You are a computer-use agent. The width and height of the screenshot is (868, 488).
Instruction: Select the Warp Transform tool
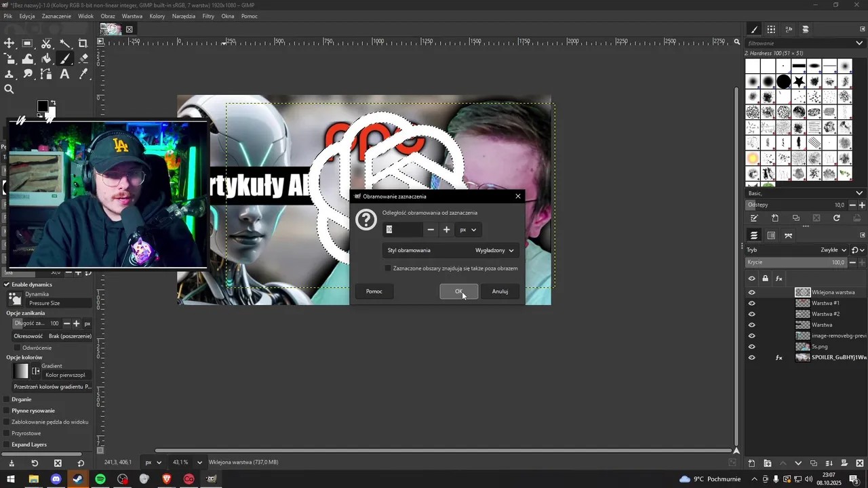point(28,59)
